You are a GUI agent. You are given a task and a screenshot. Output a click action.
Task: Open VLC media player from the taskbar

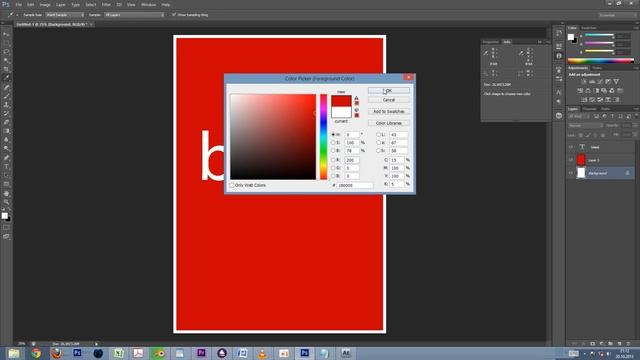263,353
